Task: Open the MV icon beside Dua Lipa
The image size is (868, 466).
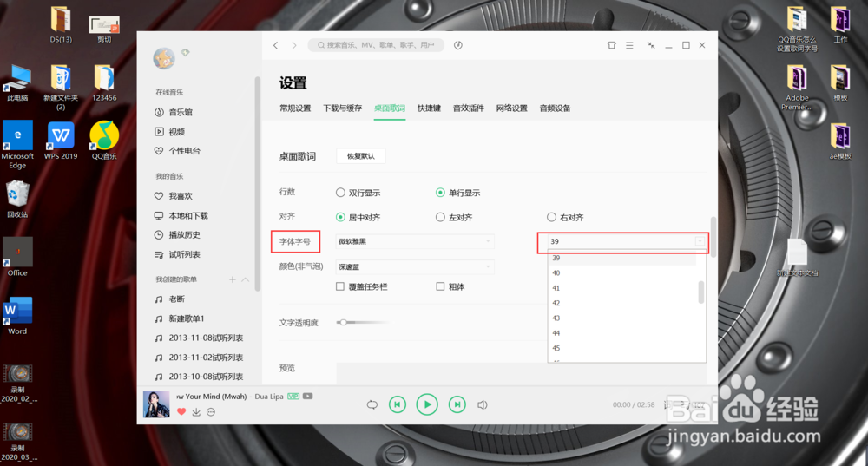Action: pyautogui.click(x=308, y=397)
